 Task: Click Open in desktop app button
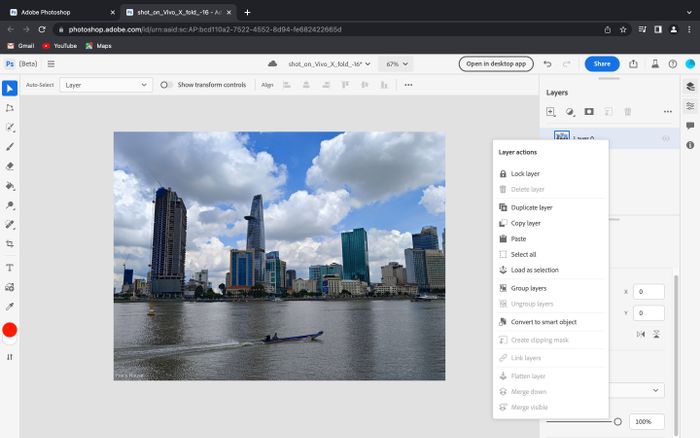pyautogui.click(x=497, y=64)
